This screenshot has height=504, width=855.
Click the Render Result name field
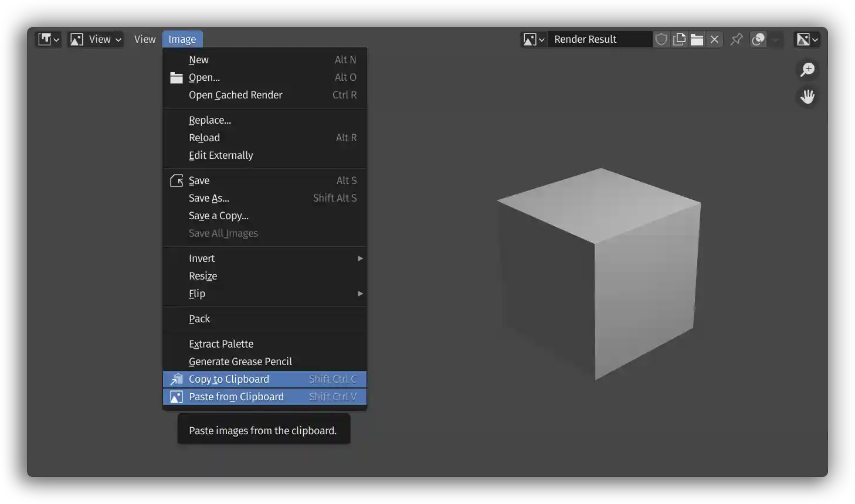598,39
